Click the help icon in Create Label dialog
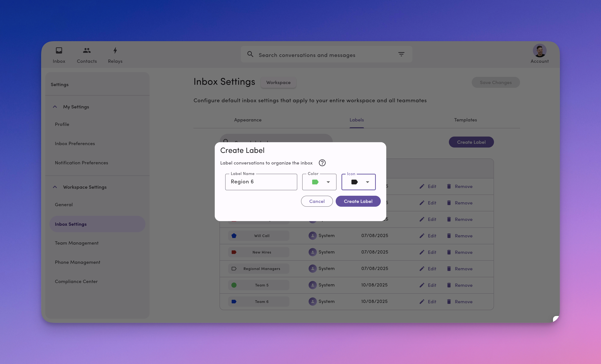The height and width of the screenshot is (364, 601). click(x=322, y=163)
